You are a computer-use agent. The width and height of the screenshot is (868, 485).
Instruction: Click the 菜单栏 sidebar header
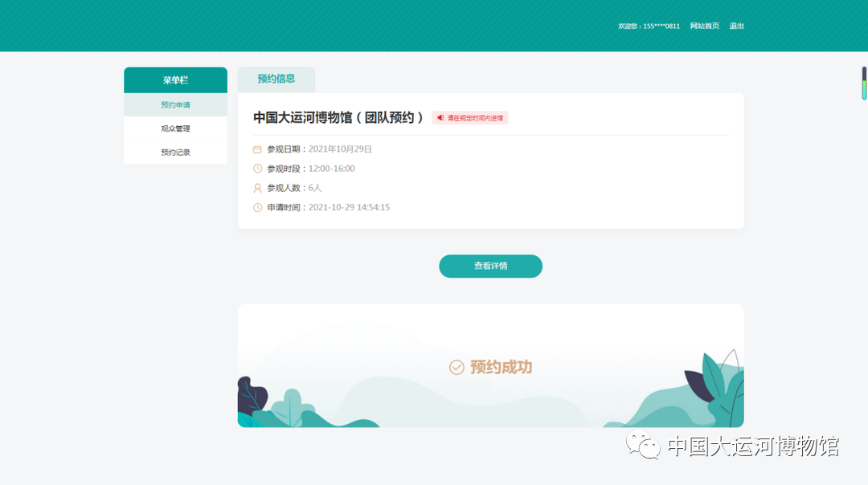click(x=175, y=80)
